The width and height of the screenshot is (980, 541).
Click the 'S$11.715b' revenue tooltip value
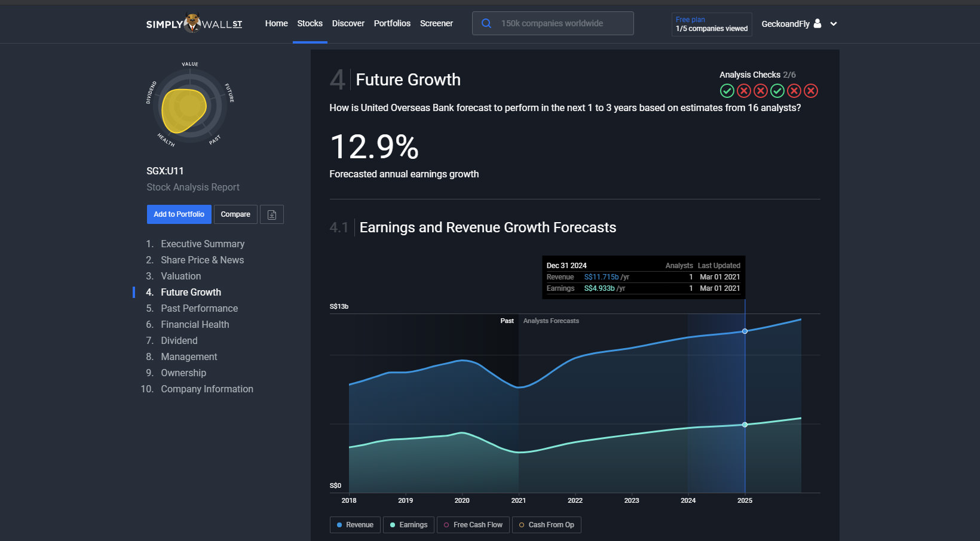[x=602, y=277]
